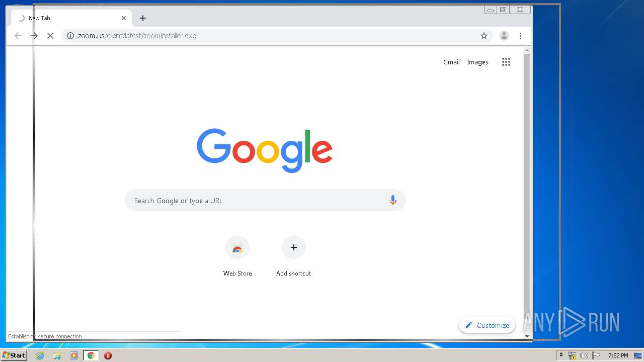
Task: Open the network icon in system tray
Action: [x=572, y=355]
